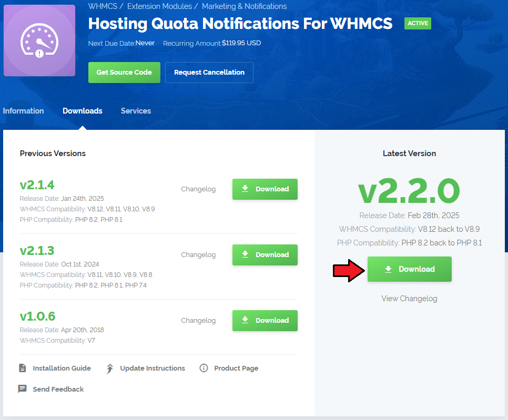Go to Extension Modules breadcrumb

pyautogui.click(x=159, y=6)
